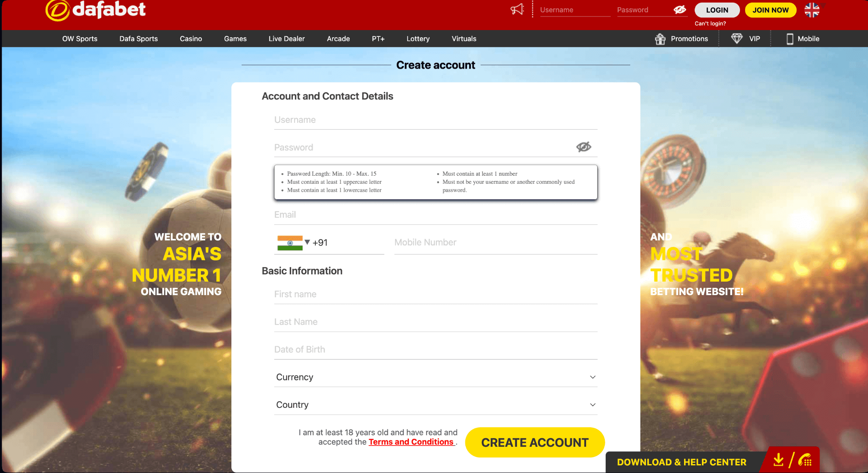This screenshot has width=868, height=473.
Task: Click 'Must contain at least 1 lowercase letter'
Action: click(334, 190)
